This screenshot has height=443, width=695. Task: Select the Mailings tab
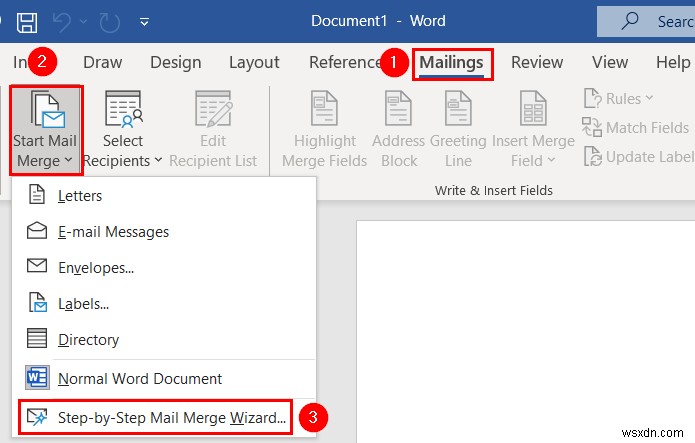click(x=452, y=63)
